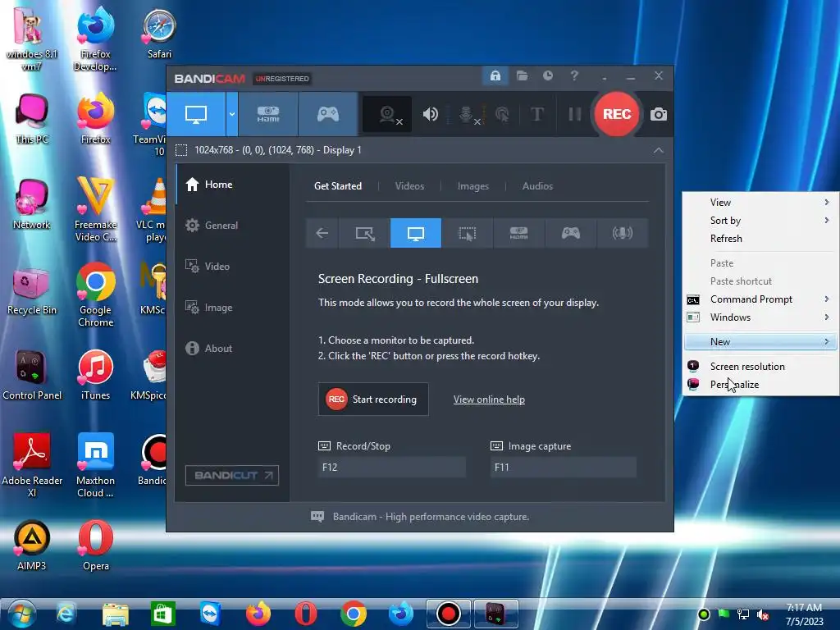Select game recording mode in top toolbar
This screenshot has width=840, height=630.
(328, 114)
